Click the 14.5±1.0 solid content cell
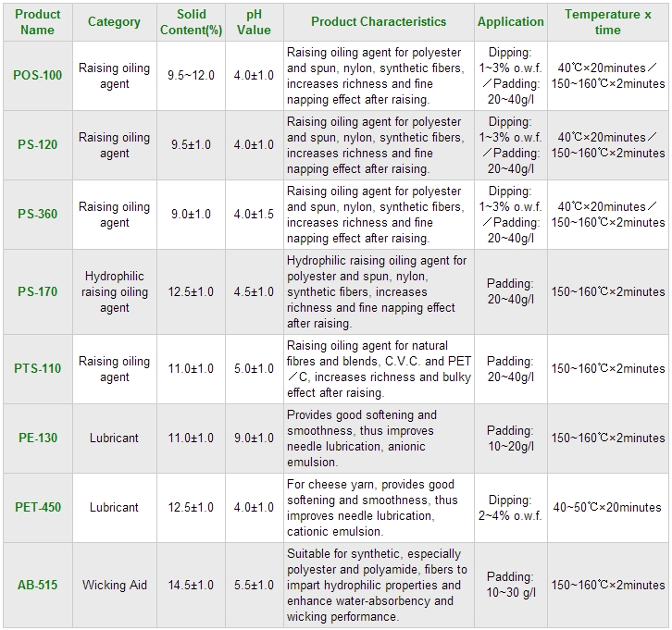The height and width of the screenshot is (630, 672). pos(192,585)
